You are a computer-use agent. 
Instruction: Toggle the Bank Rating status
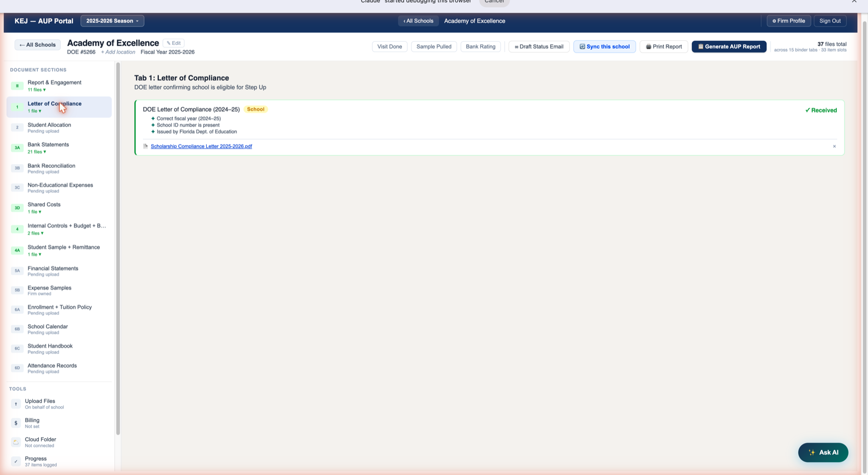(480, 46)
